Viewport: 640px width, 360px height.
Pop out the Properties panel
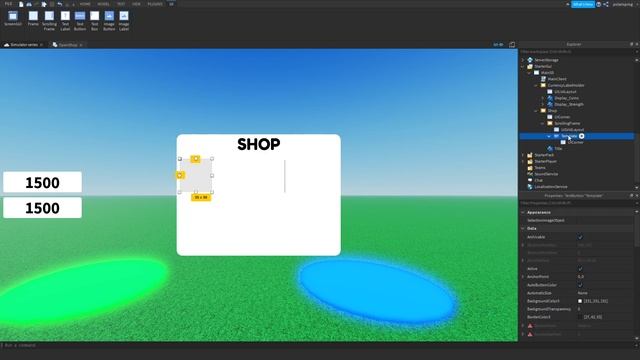coord(631,196)
